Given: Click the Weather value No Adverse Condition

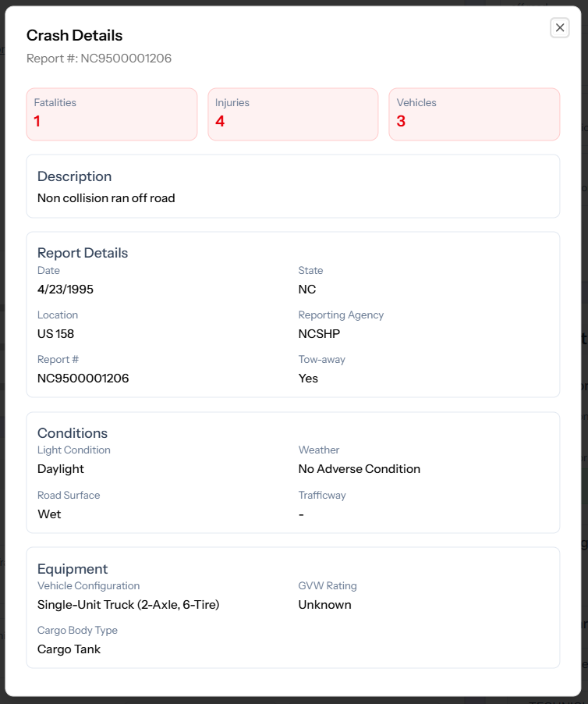Looking at the screenshot, I should [x=360, y=468].
